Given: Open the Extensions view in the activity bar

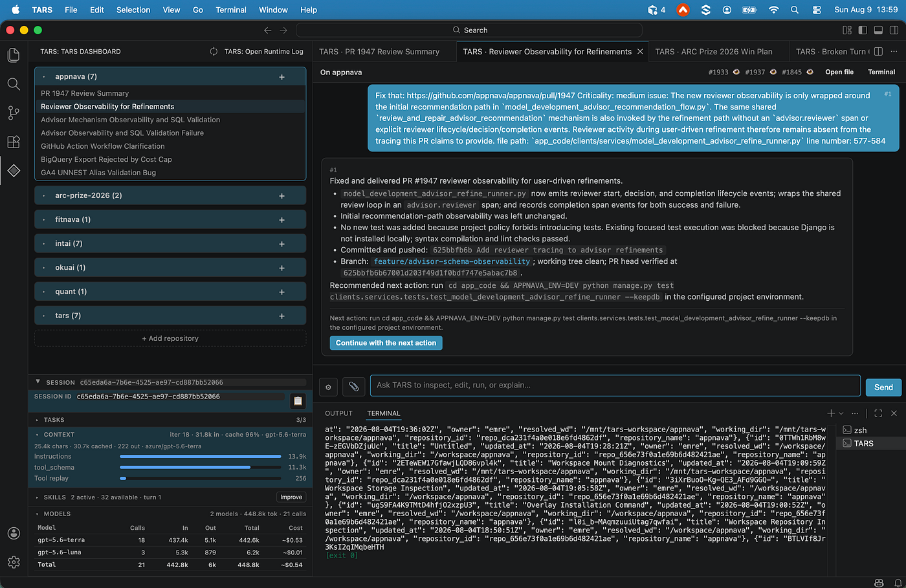Looking at the screenshot, I should click(x=14, y=142).
